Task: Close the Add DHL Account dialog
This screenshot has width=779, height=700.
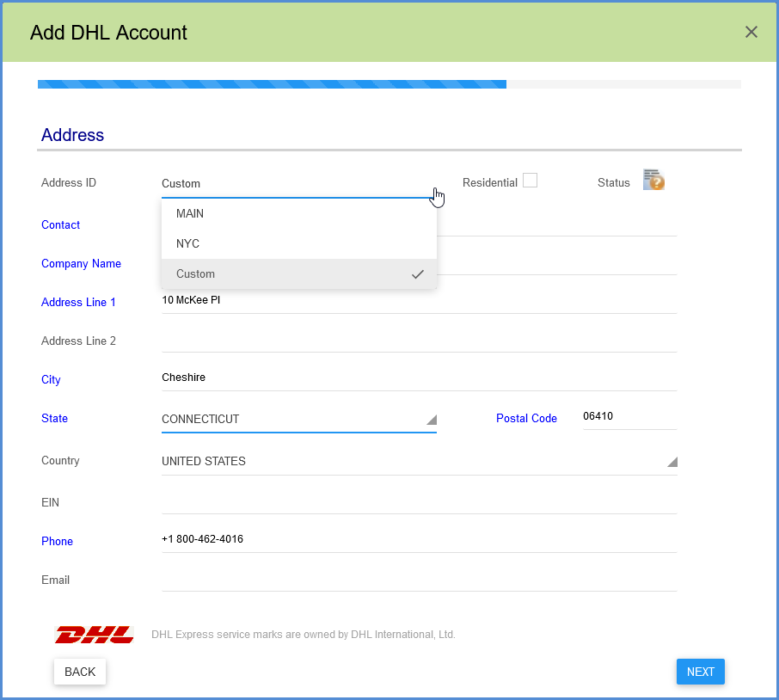Action: click(x=751, y=33)
